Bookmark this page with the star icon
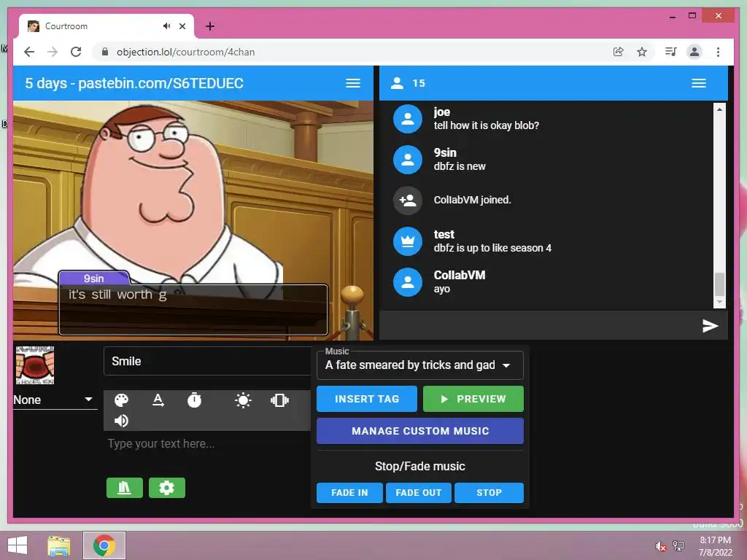The width and height of the screenshot is (747, 560). click(x=642, y=52)
